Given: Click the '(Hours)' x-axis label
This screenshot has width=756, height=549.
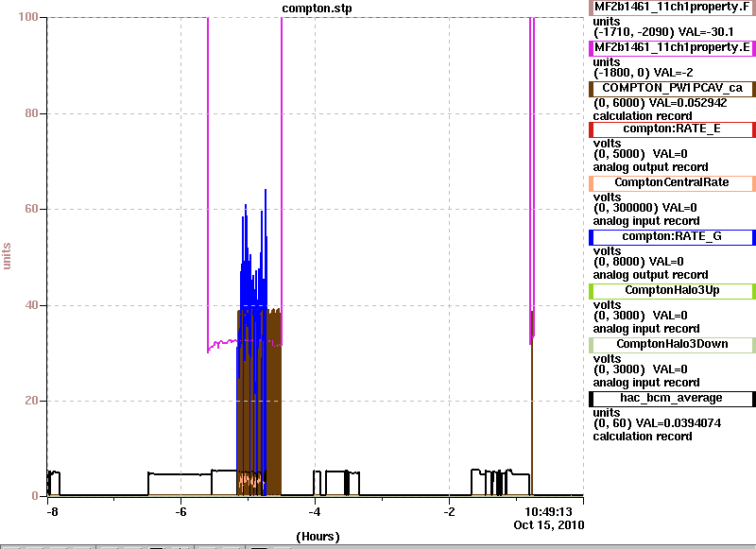Looking at the screenshot, I should click(x=318, y=537).
